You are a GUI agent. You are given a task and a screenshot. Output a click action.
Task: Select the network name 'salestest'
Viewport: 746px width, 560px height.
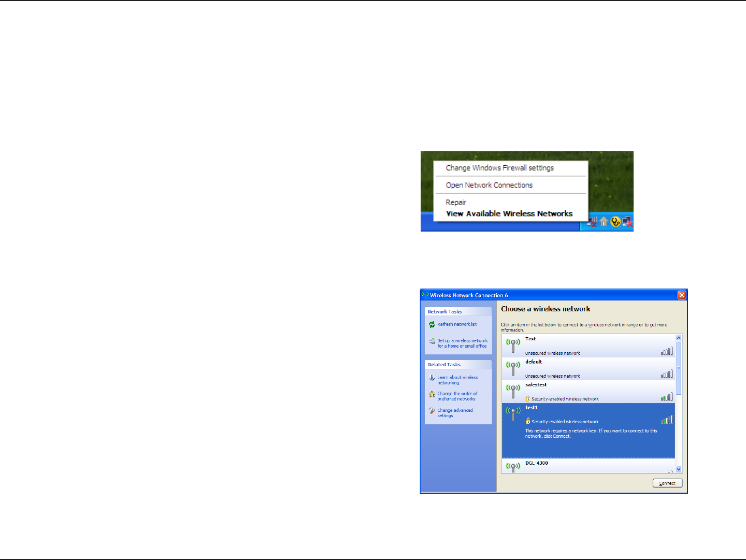[536, 384]
